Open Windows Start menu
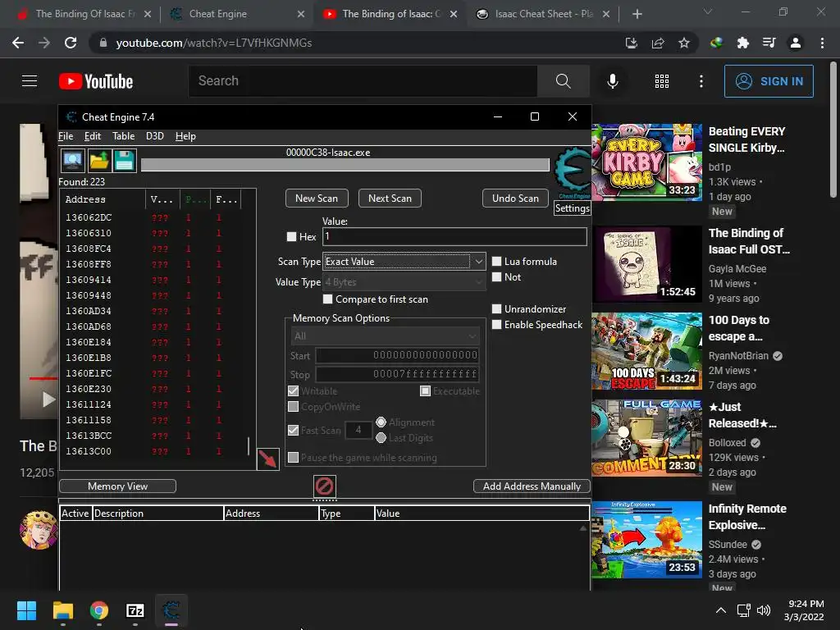The width and height of the screenshot is (840, 630). tap(27, 610)
